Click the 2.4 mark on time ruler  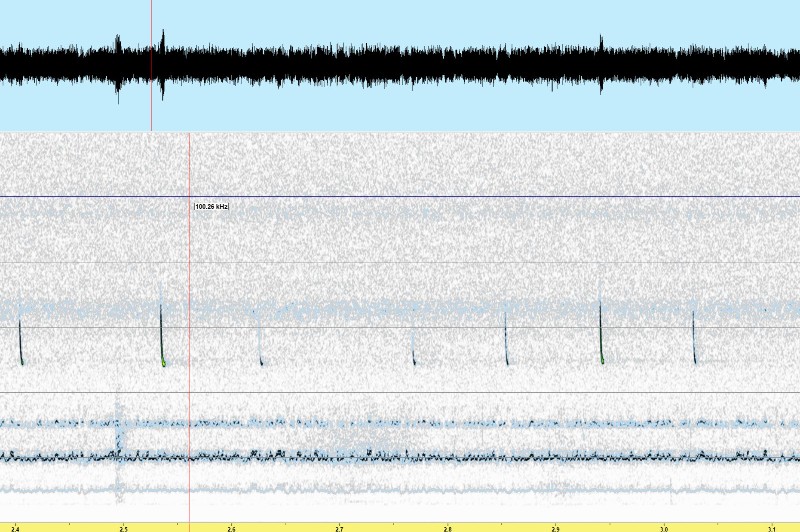pos(15,527)
